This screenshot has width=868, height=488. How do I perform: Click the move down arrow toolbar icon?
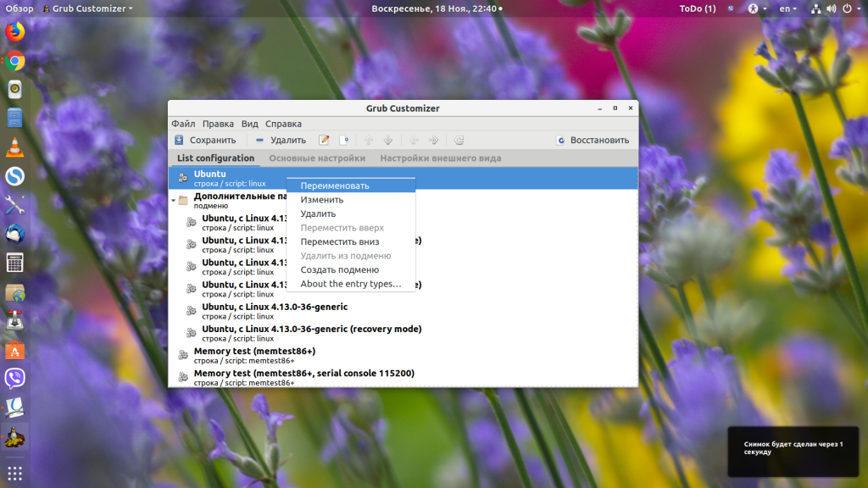point(388,140)
